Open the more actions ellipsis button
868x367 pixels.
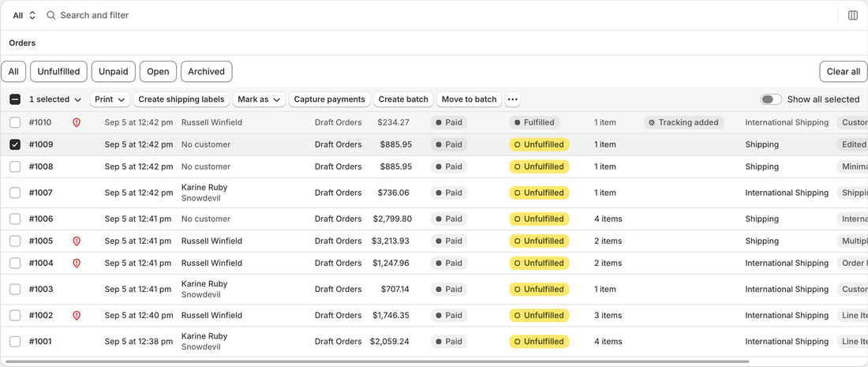513,99
